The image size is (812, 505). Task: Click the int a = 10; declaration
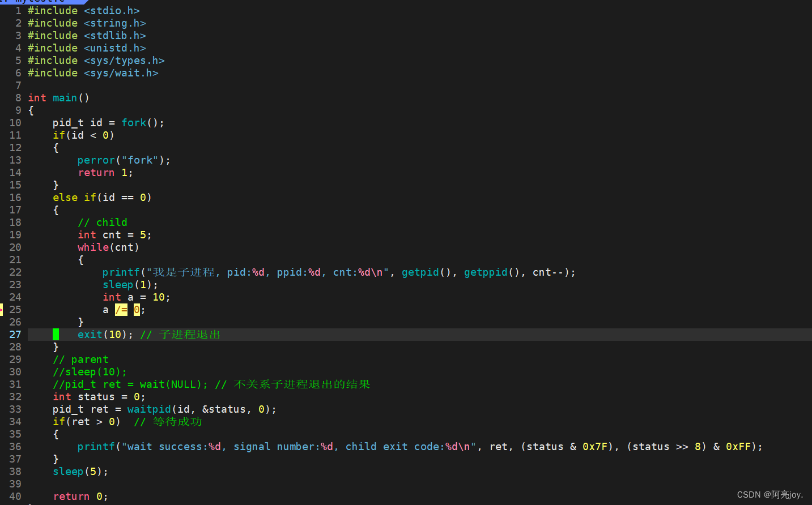137,297
